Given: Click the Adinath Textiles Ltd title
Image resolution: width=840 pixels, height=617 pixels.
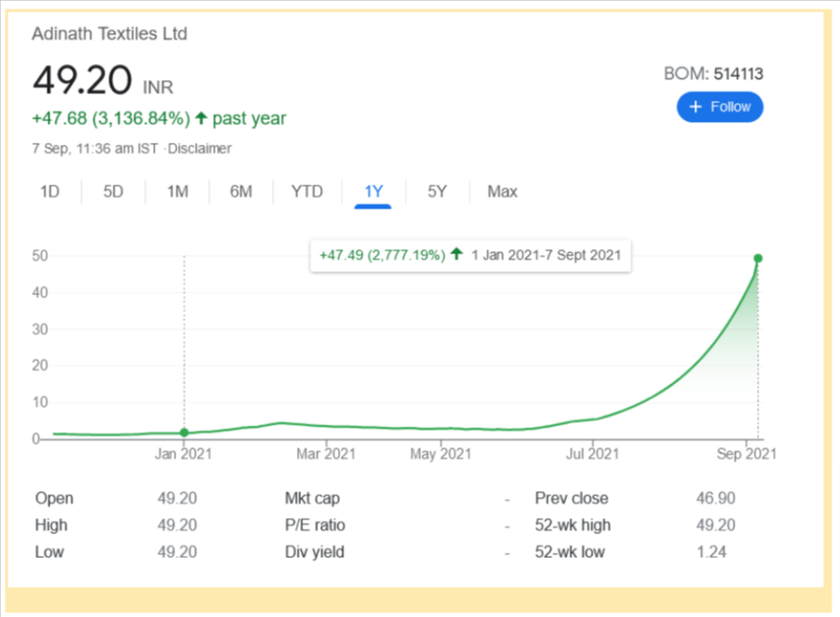Looking at the screenshot, I should (110, 33).
